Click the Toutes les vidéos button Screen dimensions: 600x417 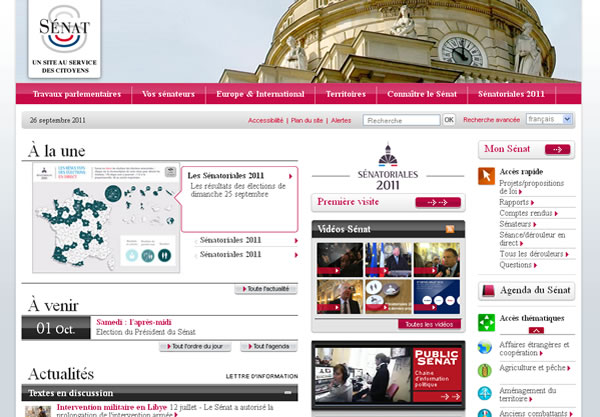[x=431, y=324]
